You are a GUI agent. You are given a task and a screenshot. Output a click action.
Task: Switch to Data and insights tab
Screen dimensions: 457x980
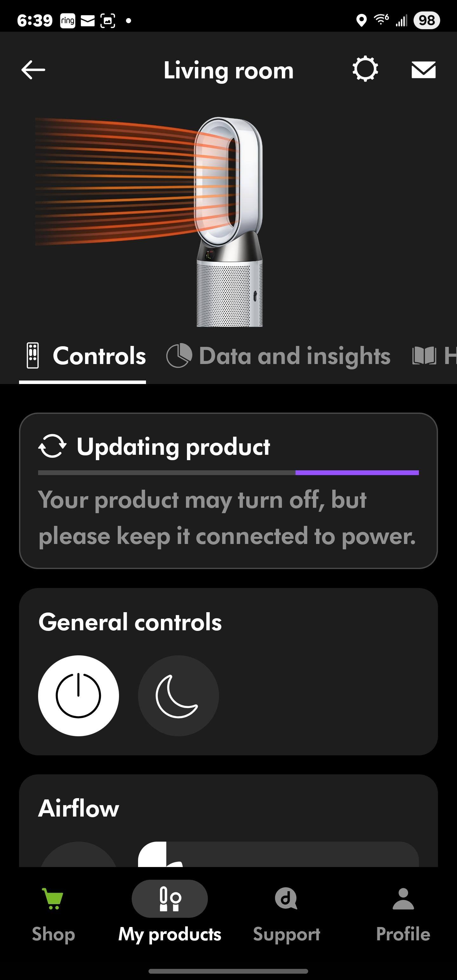click(279, 356)
